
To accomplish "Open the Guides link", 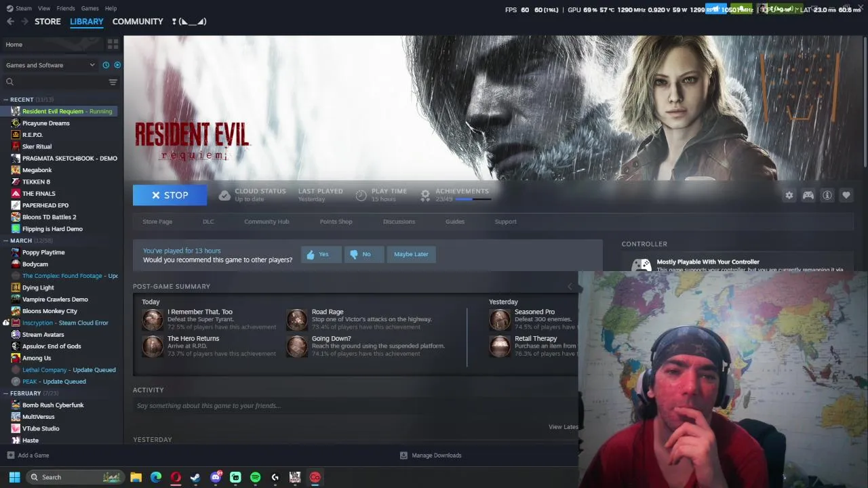I will 455,222.
